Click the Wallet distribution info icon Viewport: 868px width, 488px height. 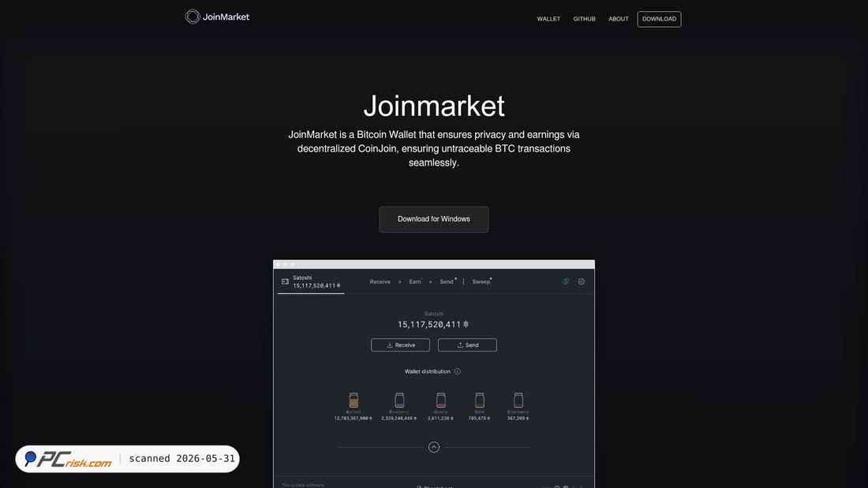pyautogui.click(x=457, y=371)
